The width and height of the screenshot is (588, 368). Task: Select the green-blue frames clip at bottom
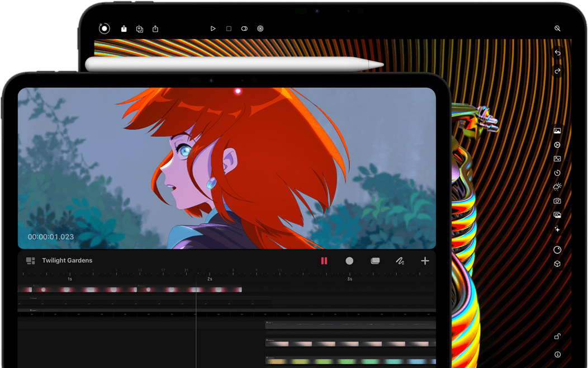[x=350, y=361]
